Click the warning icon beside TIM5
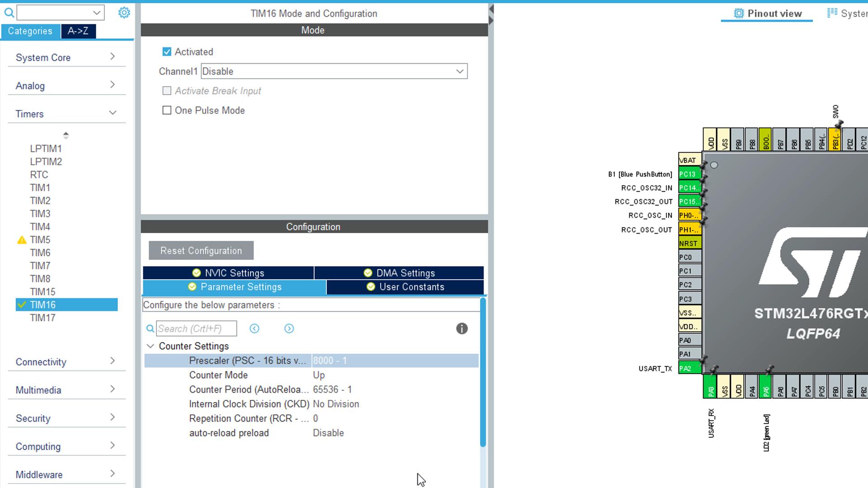 pyautogui.click(x=20, y=239)
